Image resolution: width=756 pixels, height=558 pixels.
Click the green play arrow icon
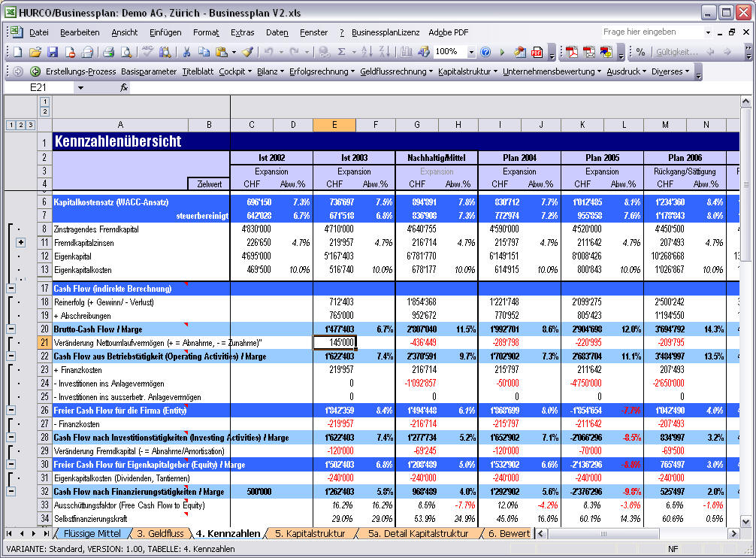(502, 52)
